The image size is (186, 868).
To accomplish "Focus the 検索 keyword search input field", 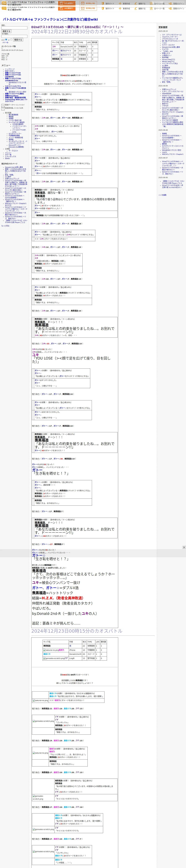I will point(14,28).
